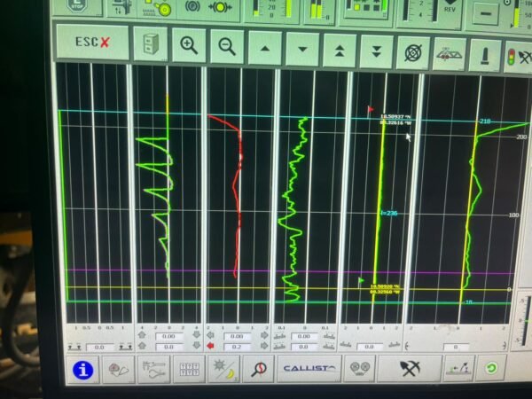This screenshot has width=532, height=399.
Task: Toggle the red left arrow under the third chart
Action: coord(210,347)
